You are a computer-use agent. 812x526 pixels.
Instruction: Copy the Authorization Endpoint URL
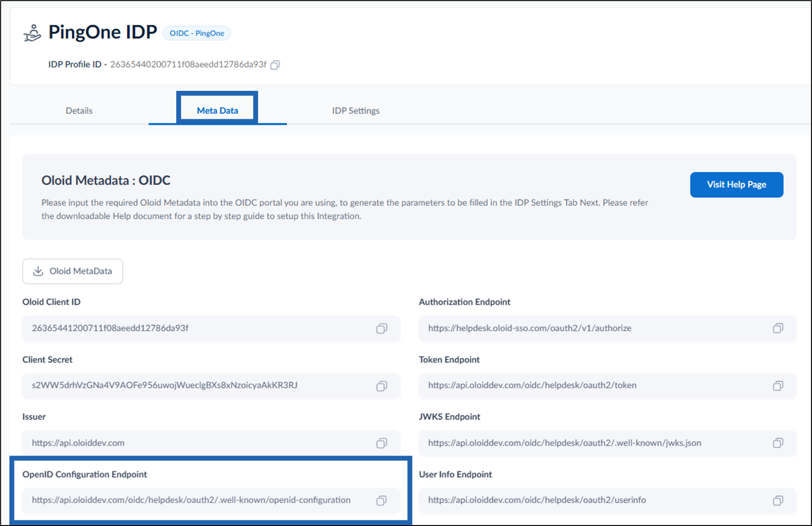tap(778, 328)
